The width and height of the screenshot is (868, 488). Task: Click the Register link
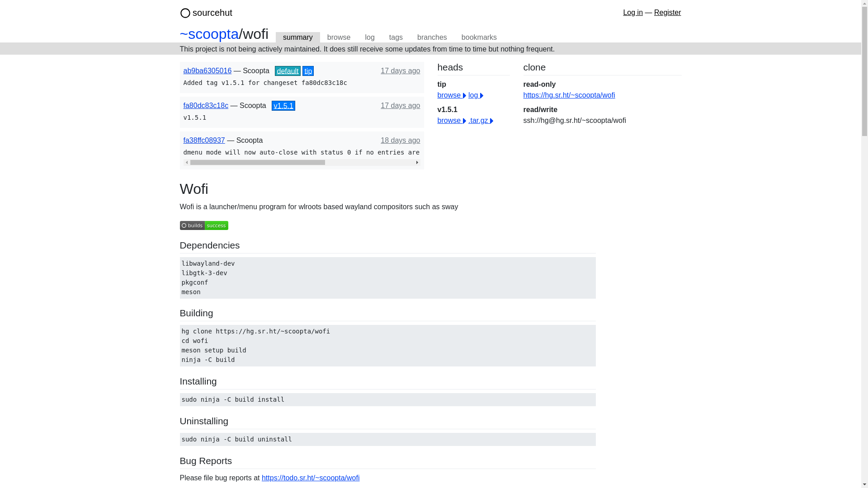[667, 13]
